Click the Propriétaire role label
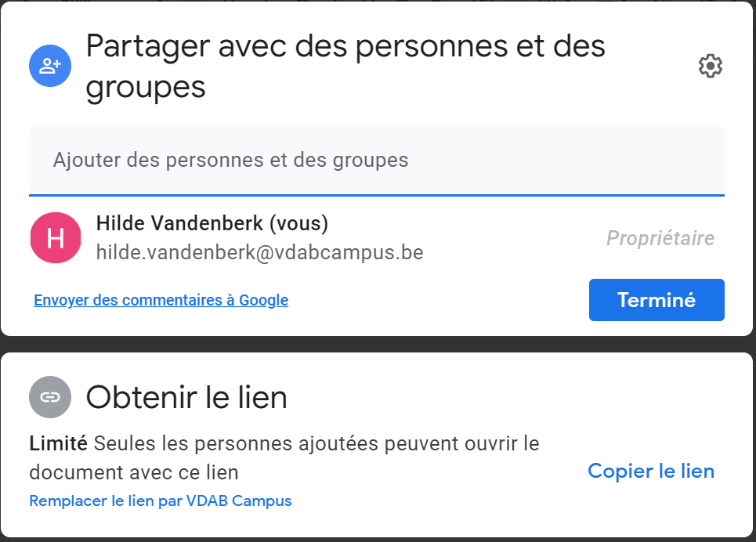This screenshot has height=542, width=756. 660,238
